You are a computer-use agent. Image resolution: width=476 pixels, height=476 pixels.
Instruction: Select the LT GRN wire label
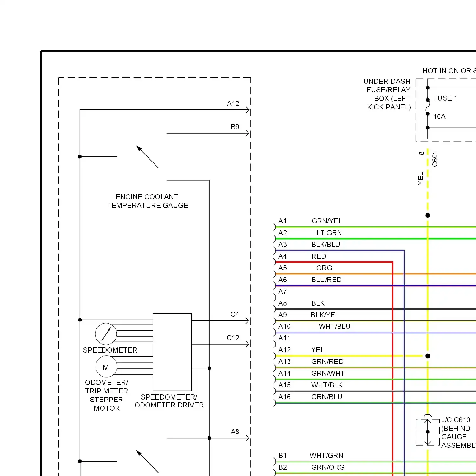point(329,233)
